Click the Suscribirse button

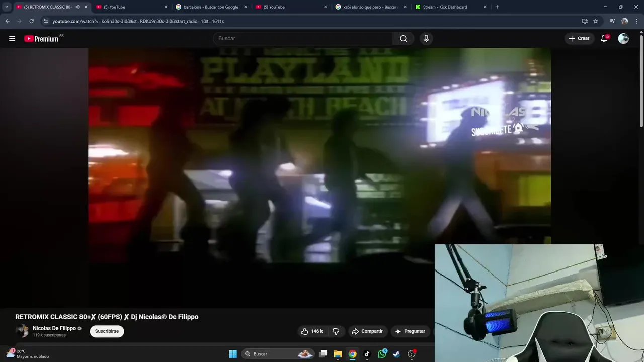tap(107, 331)
